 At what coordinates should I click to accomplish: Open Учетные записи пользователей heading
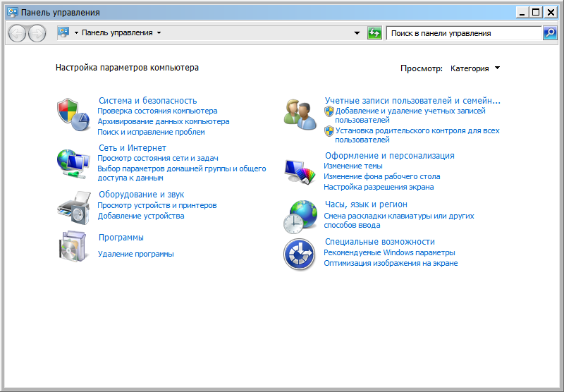pyautogui.click(x=412, y=101)
